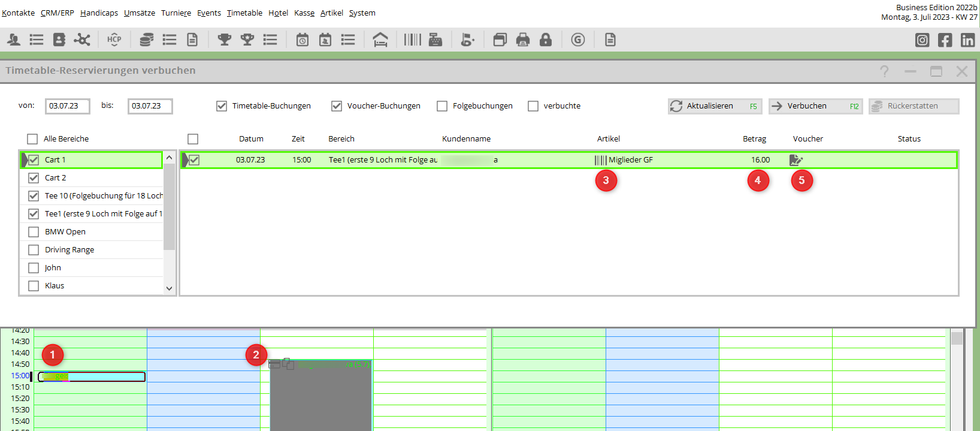Click the padlock lock icon
Screen dimensions: 980x431
pos(545,40)
